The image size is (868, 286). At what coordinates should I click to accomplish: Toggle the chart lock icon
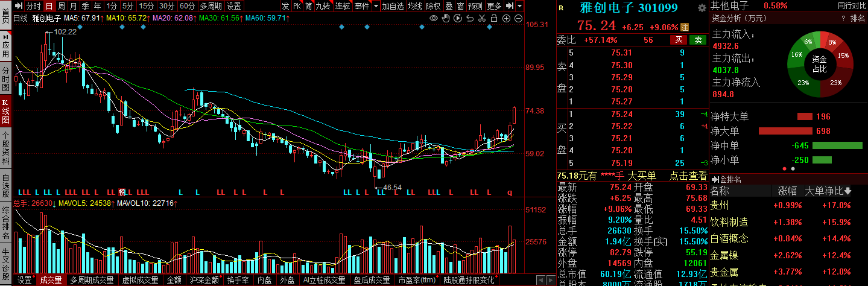[x=495, y=19]
